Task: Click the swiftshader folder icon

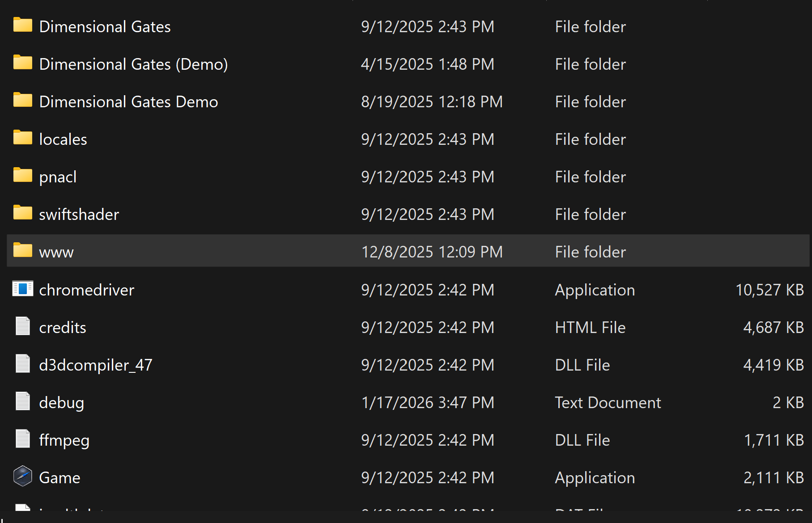Action: 22,213
